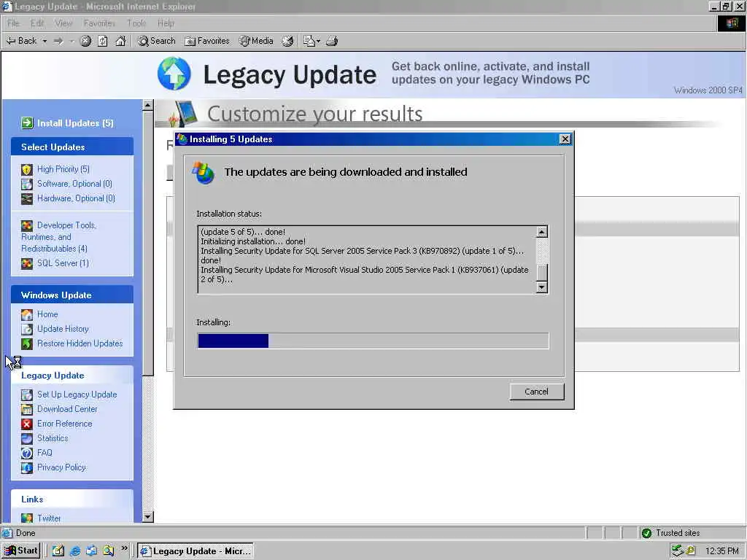Open the View menu
Viewport: 747px width, 560px height.
tap(63, 23)
